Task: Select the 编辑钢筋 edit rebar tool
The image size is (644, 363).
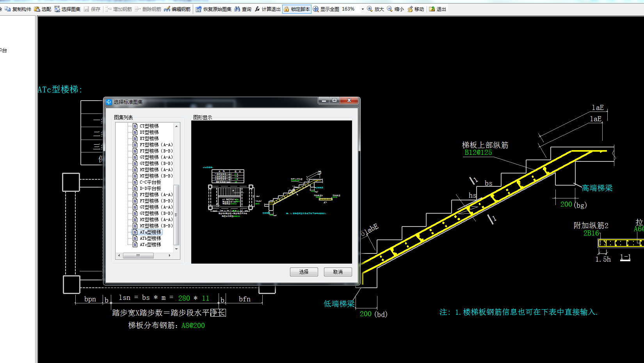Action: click(x=177, y=9)
